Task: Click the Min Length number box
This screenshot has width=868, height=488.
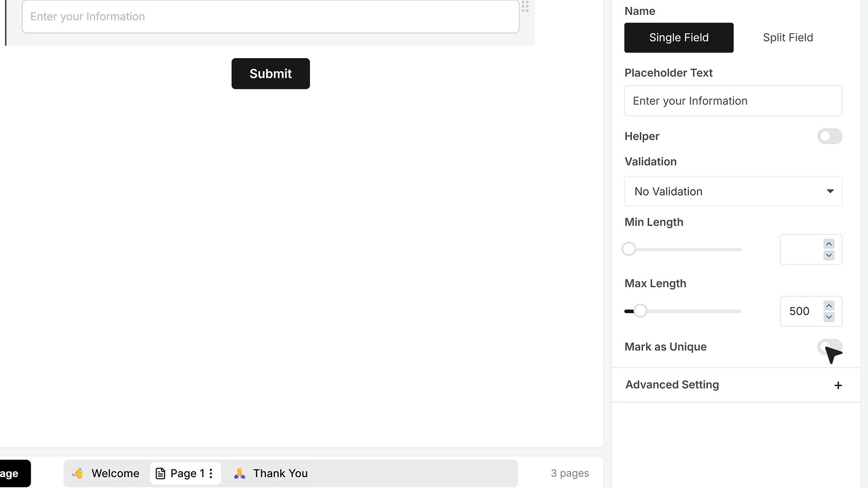Action: (811, 249)
